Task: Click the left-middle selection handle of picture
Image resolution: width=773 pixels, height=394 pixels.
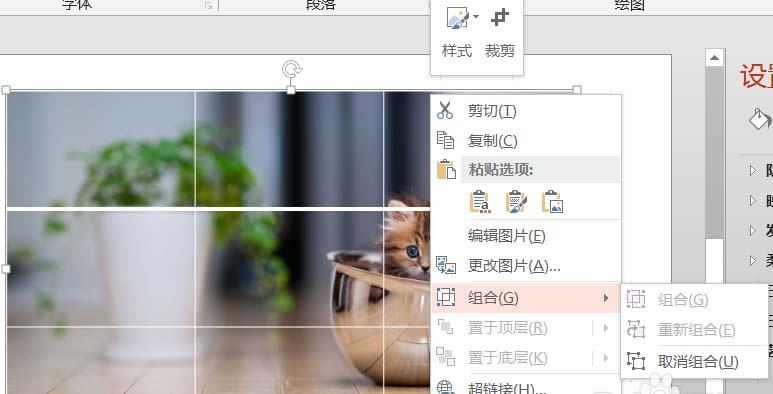Action: [x=6, y=269]
